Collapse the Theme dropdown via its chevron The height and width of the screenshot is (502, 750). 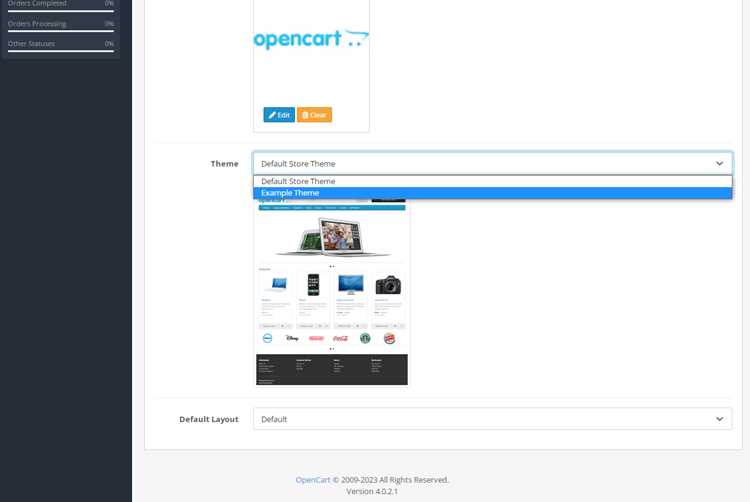[719, 164]
